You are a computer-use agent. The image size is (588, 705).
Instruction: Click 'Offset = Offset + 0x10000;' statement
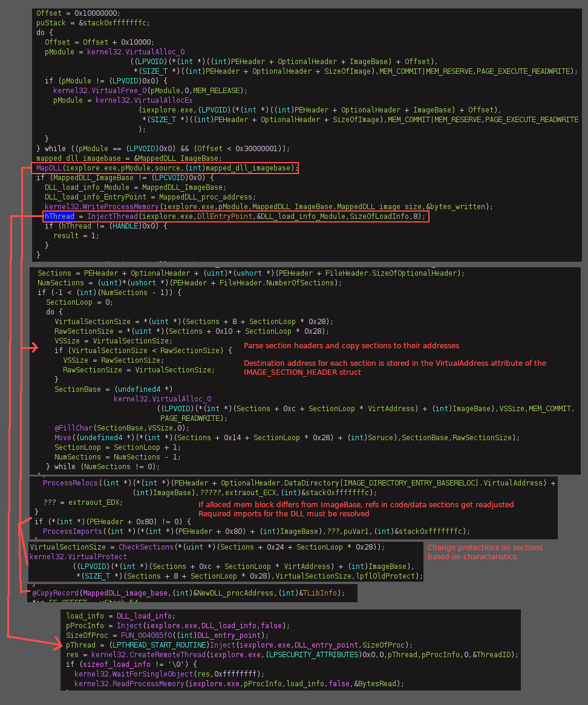coord(99,42)
